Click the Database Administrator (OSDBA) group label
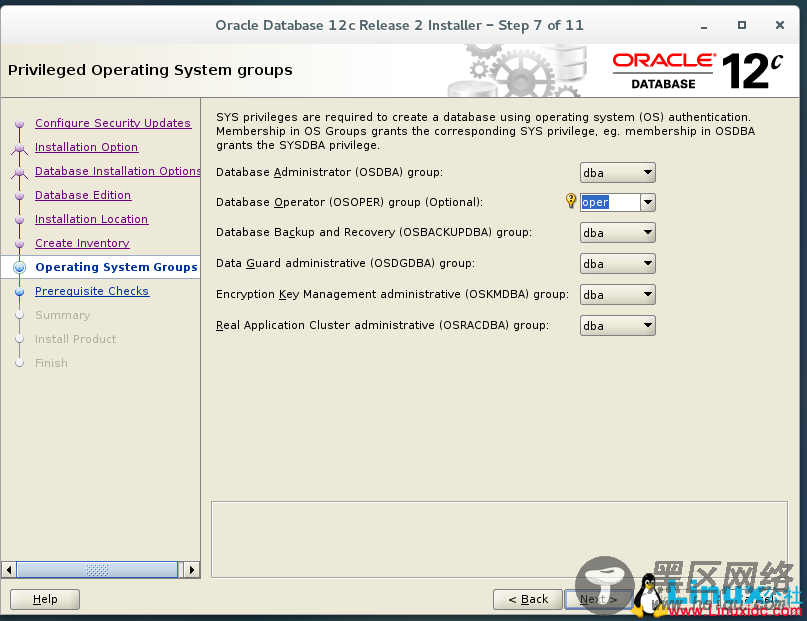 (x=329, y=172)
